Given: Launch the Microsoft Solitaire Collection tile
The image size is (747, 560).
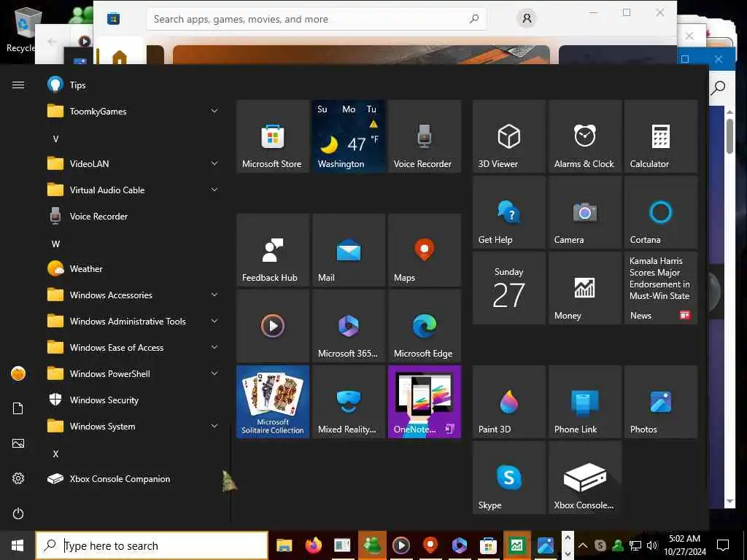Looking at the screenshot, I should click(x=273, y=402).
